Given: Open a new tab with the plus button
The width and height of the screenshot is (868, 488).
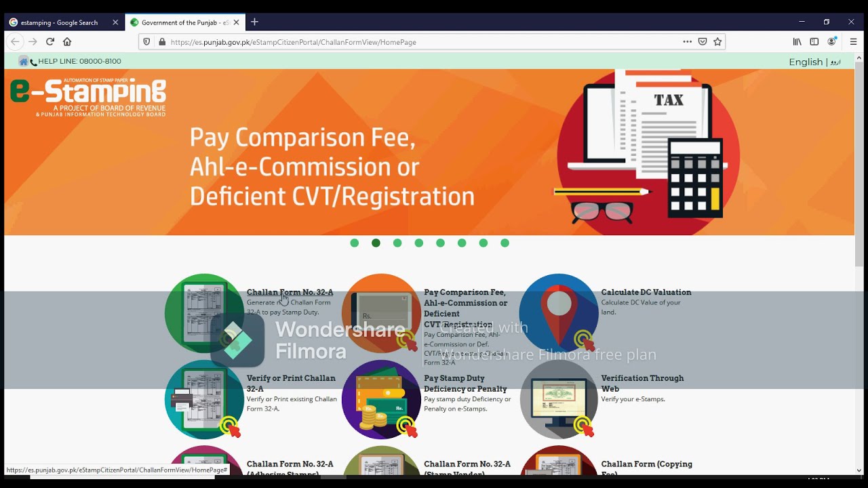Looking at the screenshot, I should pos(254,22).
